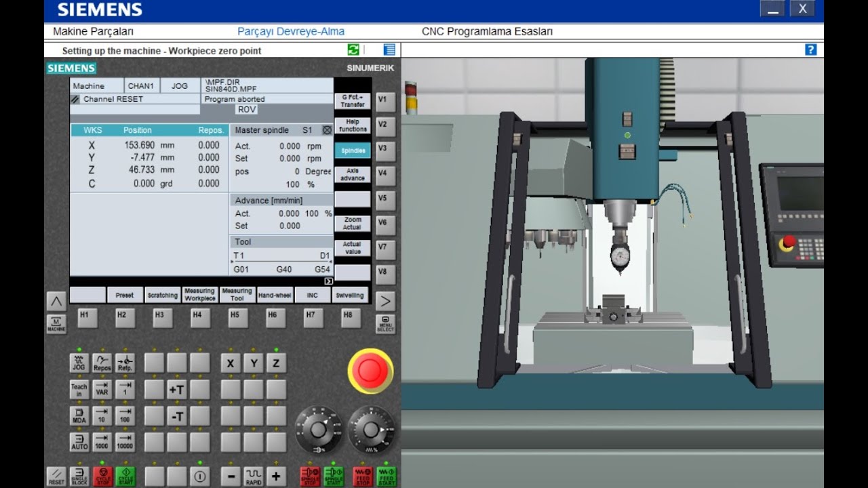Select the X axis key
This screenshot has height=488, width=868.
[231, 363]
